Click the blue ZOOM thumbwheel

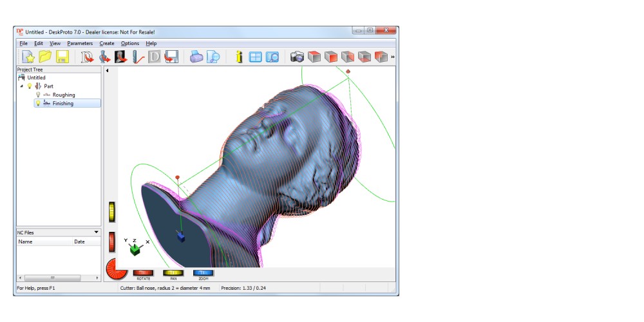204,272
